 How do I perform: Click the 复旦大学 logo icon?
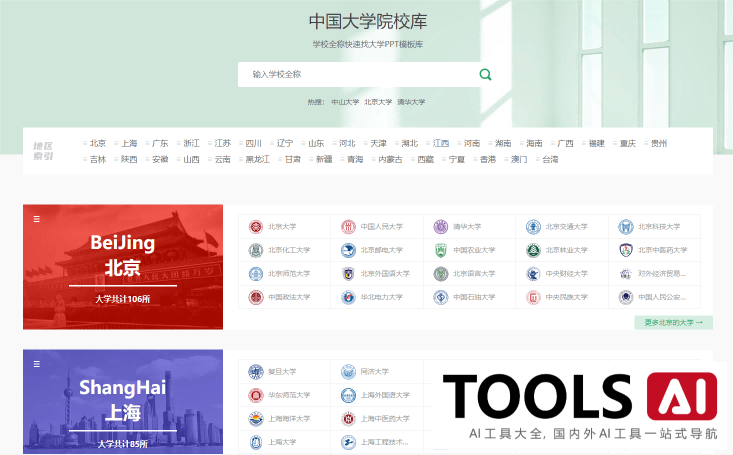point(256,371)
